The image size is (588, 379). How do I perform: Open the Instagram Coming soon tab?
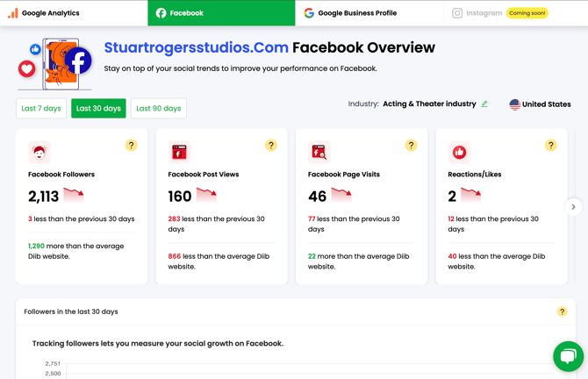pos(499,13)
